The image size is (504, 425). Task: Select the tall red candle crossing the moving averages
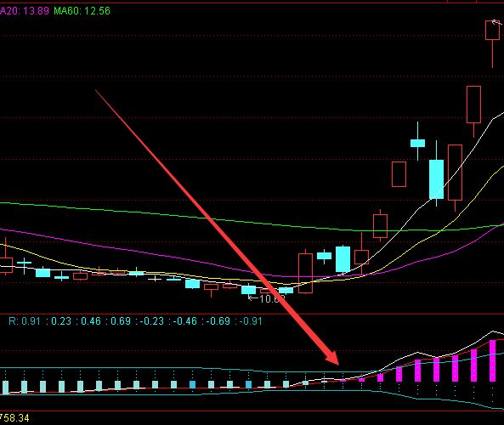click(305, 273)
